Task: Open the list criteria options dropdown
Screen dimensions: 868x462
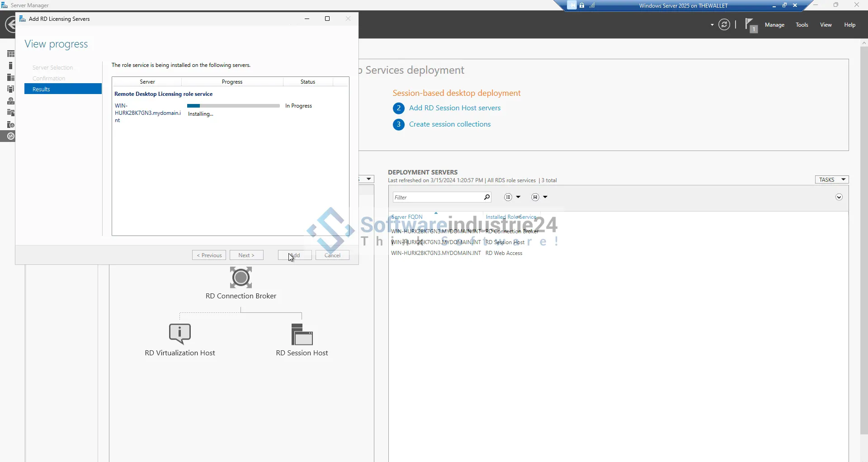Action: [512, 197]
